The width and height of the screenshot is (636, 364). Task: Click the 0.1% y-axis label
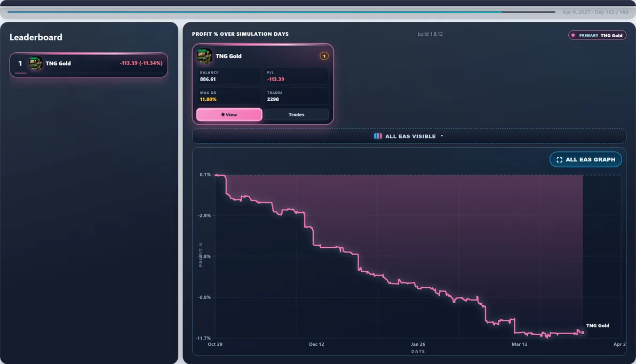(205, 175)
